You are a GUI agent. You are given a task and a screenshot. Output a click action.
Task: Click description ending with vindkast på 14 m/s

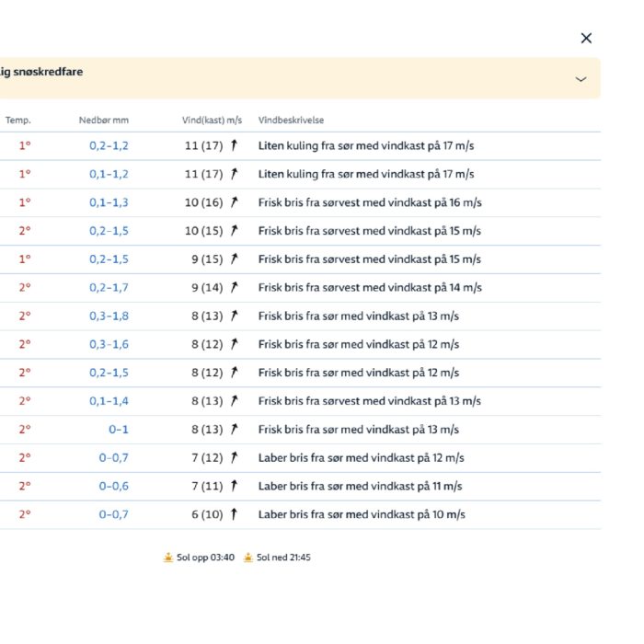pos(370,287)
